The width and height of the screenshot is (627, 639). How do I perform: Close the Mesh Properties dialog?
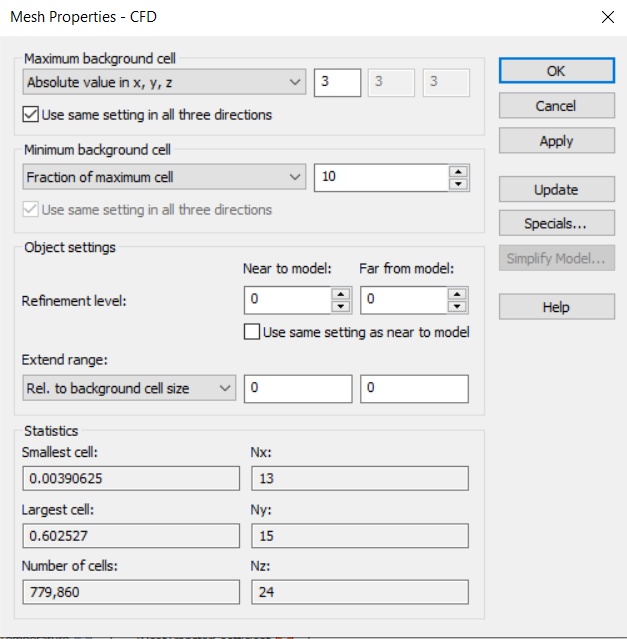coord(606,16)
